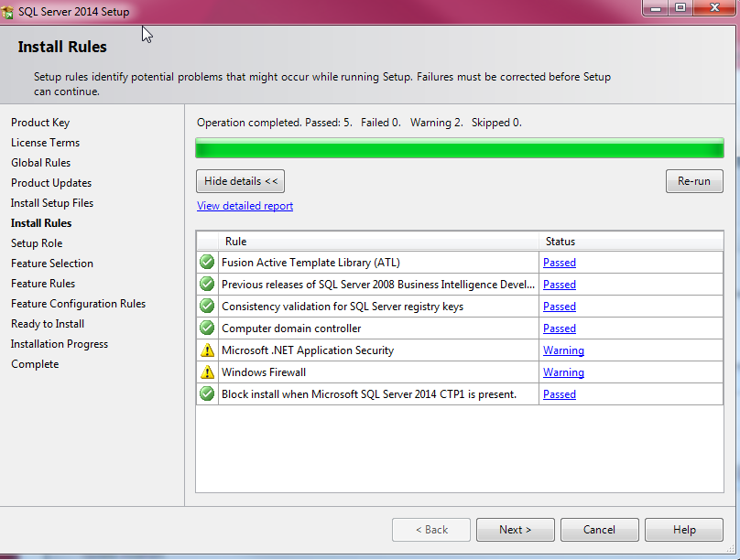Click warning icon for Windows Firewall rule
Image resolution: width=740 pixels, height=560 pixels.
pyautogui.click(x=207, y=372)
